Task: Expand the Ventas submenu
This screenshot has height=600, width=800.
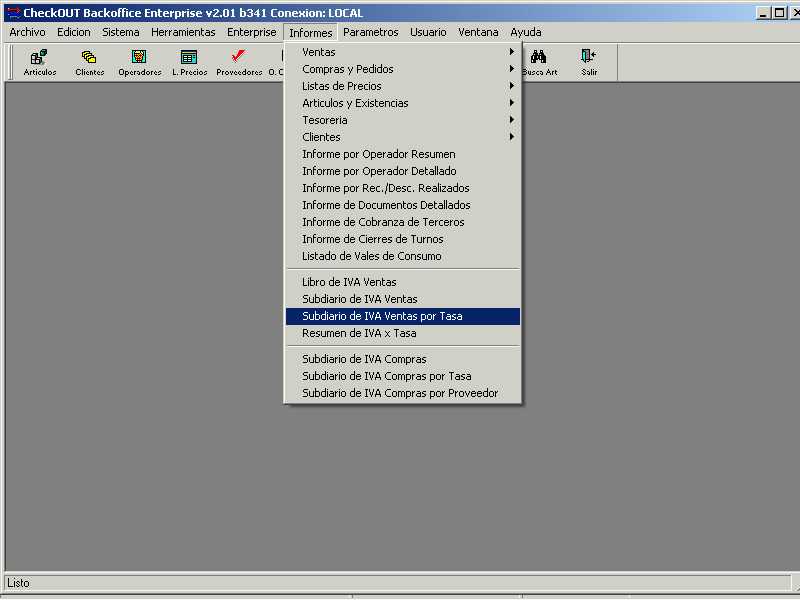Action: point(403,52)
